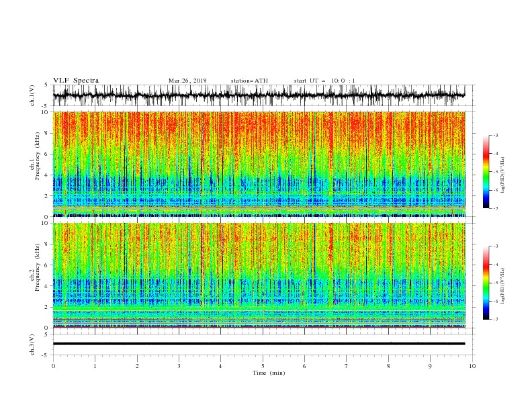Click the 6 kHz tick on ch.1 spectrogram axis

47,154
